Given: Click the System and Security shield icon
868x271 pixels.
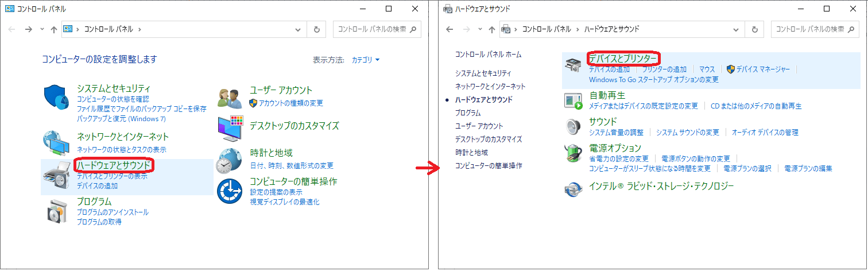Looking at the screenshot, I should 57,98.
